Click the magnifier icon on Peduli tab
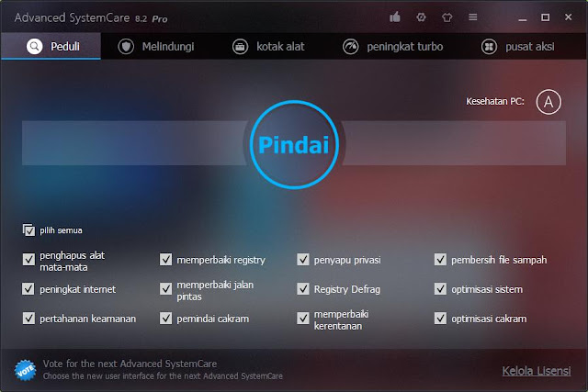The image size is (588, 392). [34, 47]
